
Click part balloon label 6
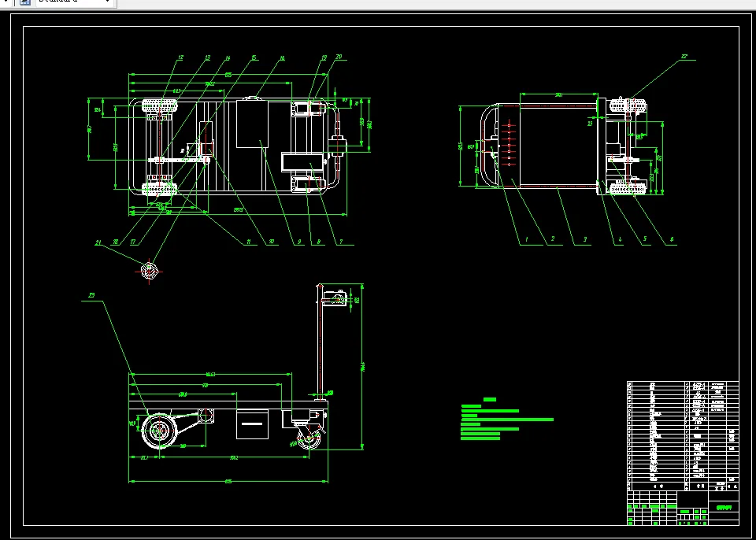[x=672, y=239]
